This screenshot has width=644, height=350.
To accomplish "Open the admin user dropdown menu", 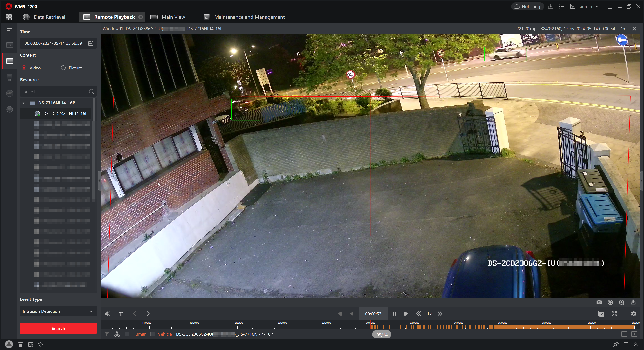I will [597, 7].
